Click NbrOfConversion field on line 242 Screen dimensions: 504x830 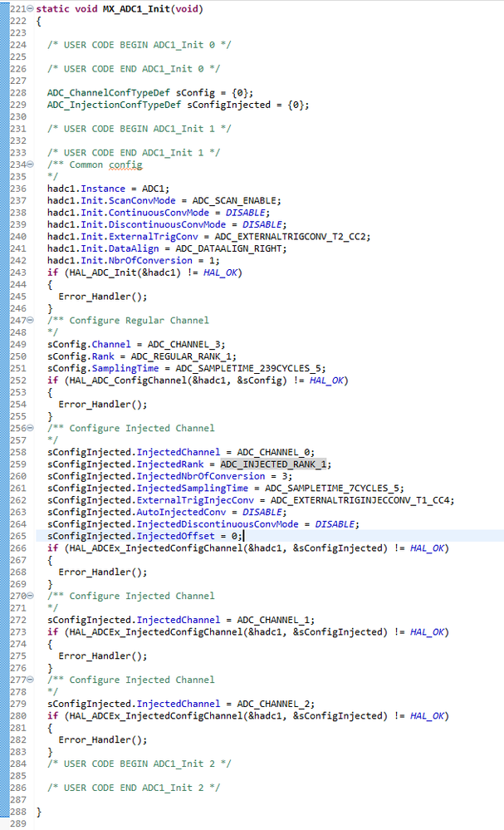150,260
